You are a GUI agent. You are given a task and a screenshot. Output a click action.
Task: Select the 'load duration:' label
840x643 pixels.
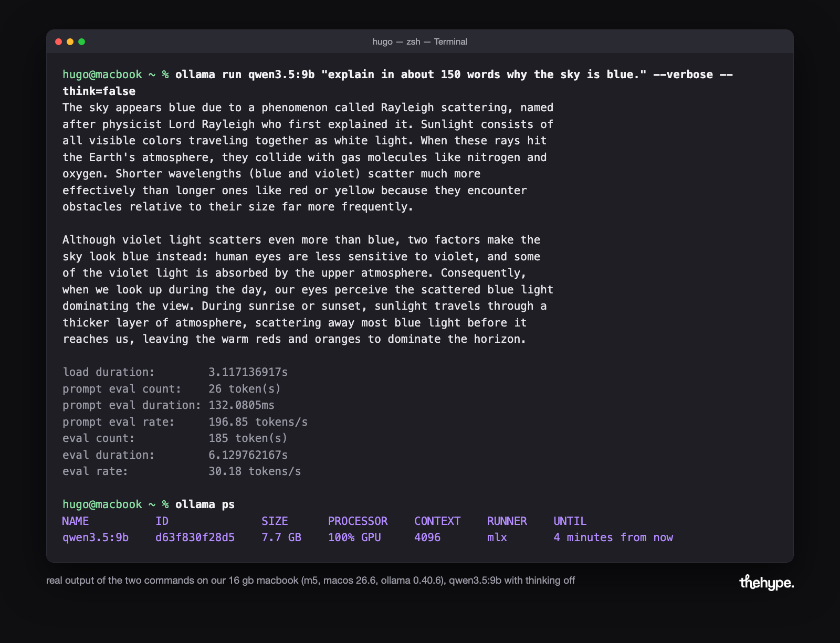point(109,372)
